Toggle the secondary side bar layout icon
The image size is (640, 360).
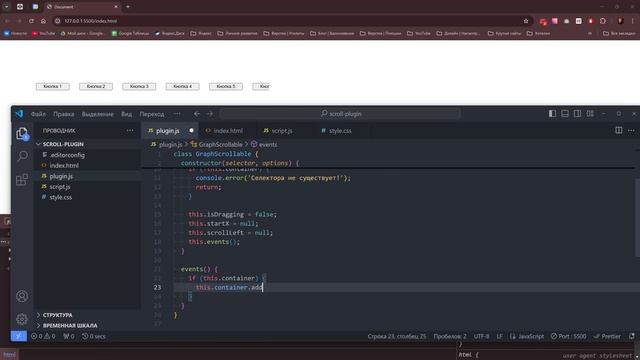(x=578, y=113)
